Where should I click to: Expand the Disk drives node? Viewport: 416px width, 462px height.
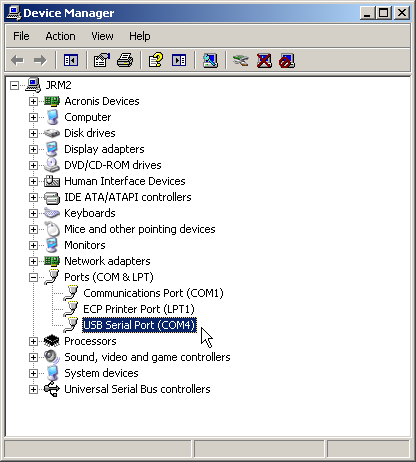(33, 133)
